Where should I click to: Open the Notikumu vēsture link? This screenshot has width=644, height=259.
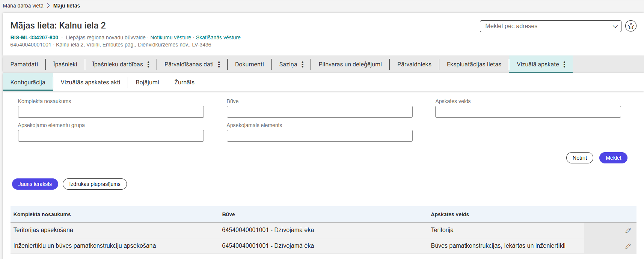tap(170, 37)
